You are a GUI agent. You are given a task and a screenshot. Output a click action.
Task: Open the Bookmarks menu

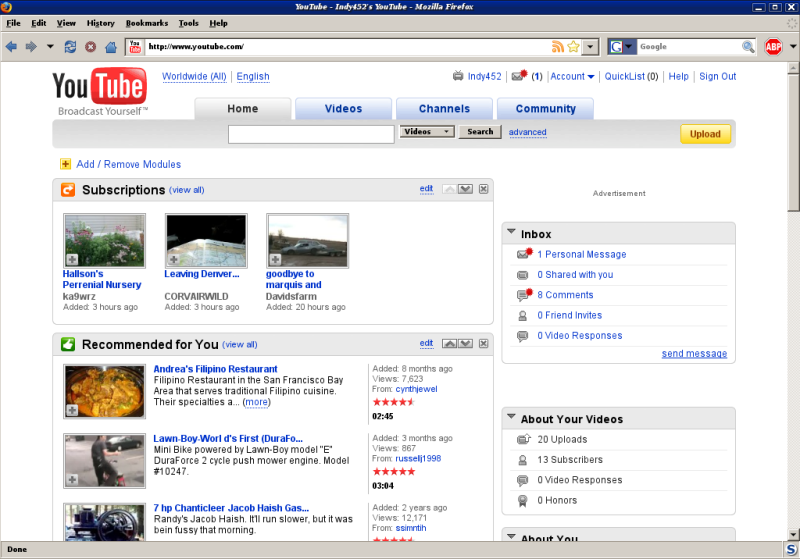147,23
